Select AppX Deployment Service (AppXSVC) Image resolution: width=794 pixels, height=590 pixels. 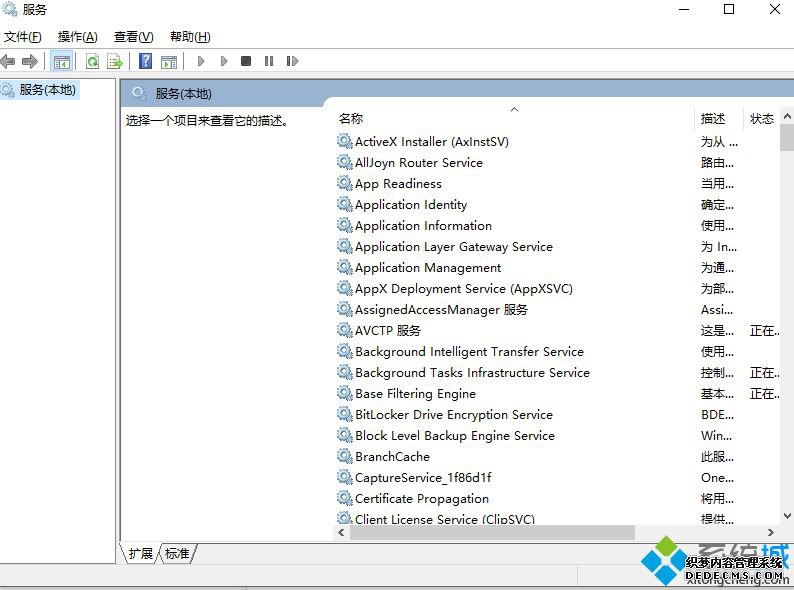click(464, 289)
